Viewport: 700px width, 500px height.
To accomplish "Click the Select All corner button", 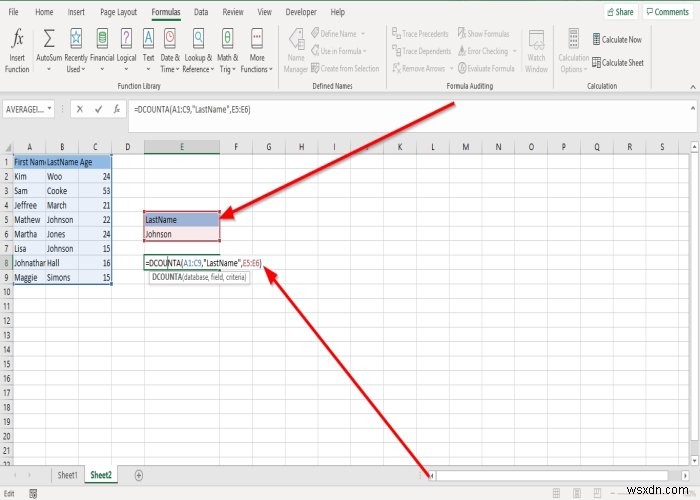I will tap(7, 147).
